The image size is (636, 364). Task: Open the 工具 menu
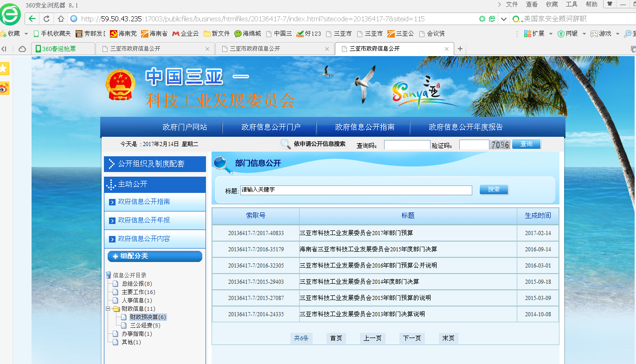(x=572, y=4)
